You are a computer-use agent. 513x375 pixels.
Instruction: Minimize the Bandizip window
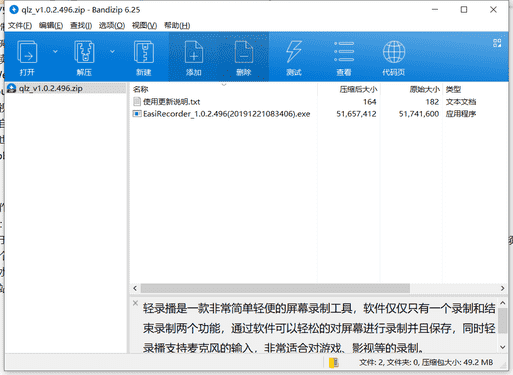click(435, 10)
